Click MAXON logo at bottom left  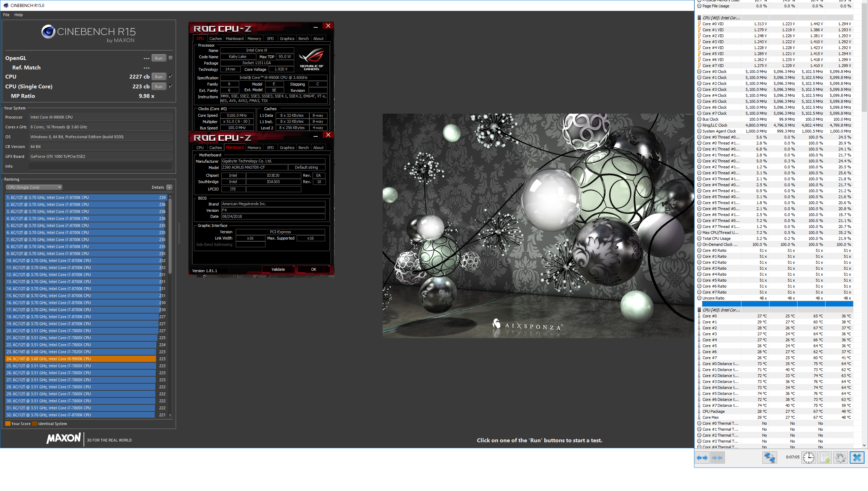64,438
